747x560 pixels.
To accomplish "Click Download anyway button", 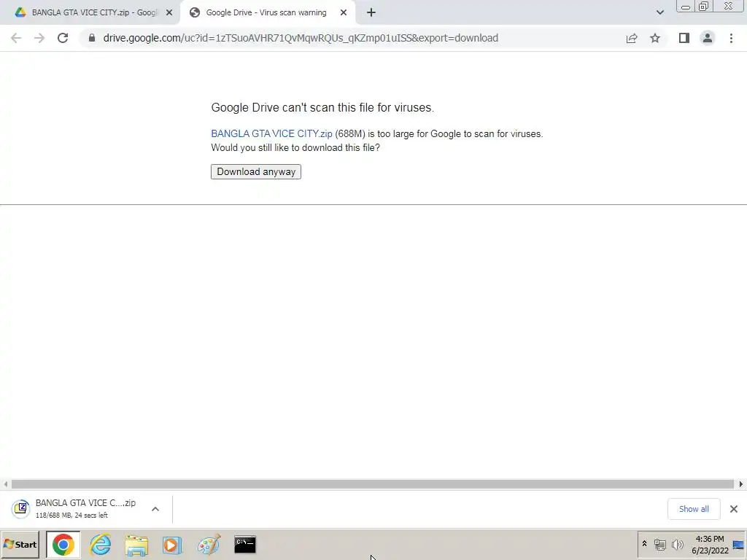I will point(256,172).
